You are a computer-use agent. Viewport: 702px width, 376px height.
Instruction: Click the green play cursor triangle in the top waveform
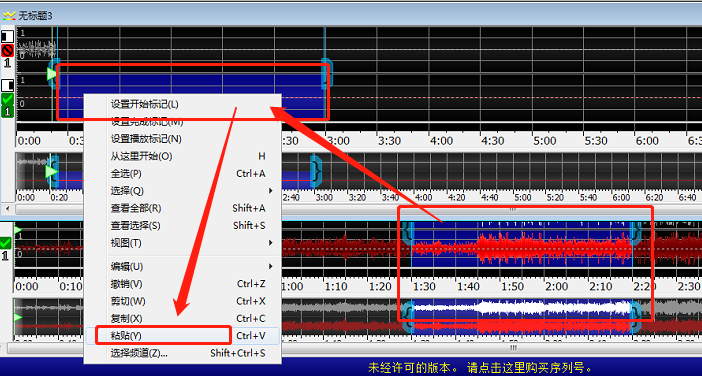pos(52,73)
